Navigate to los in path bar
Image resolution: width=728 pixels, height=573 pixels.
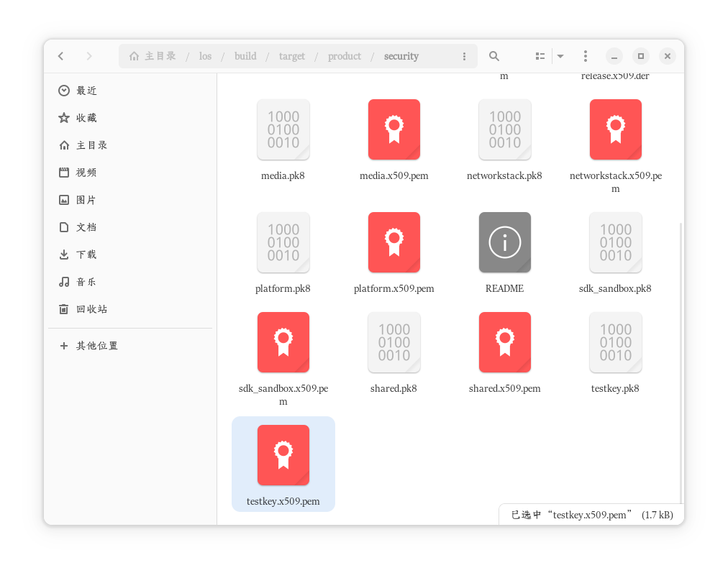click(205, 56)
